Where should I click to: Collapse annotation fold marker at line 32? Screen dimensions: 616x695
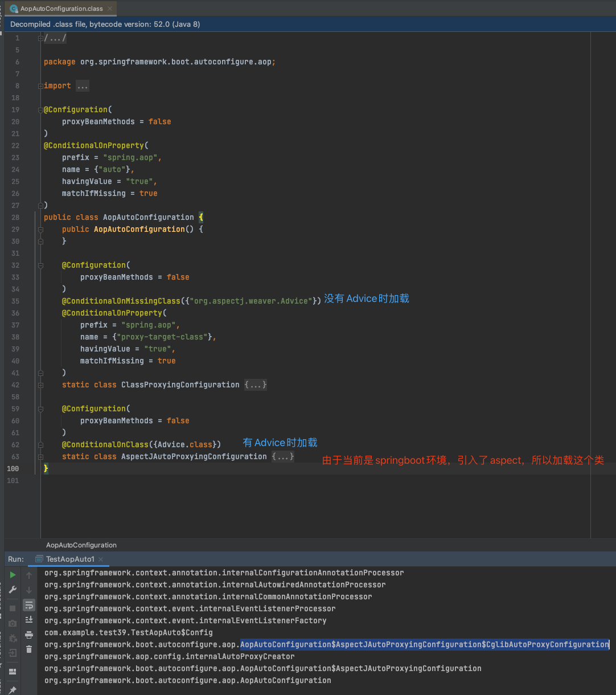coord(40,265)
